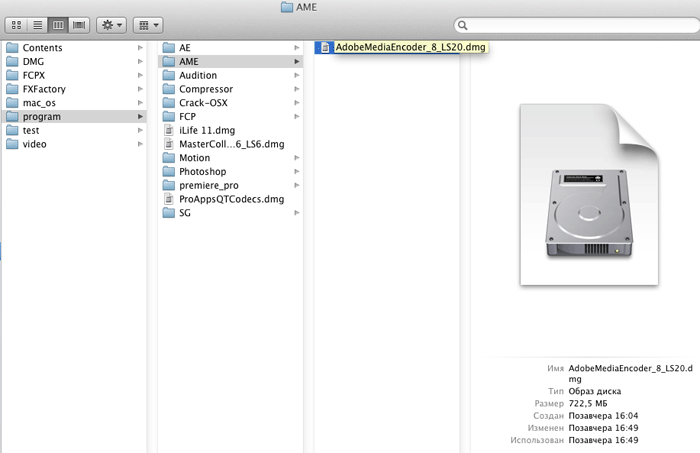Select the SG folder icon
Viewport: 700px width, 453px height.
tap(169, 213)
